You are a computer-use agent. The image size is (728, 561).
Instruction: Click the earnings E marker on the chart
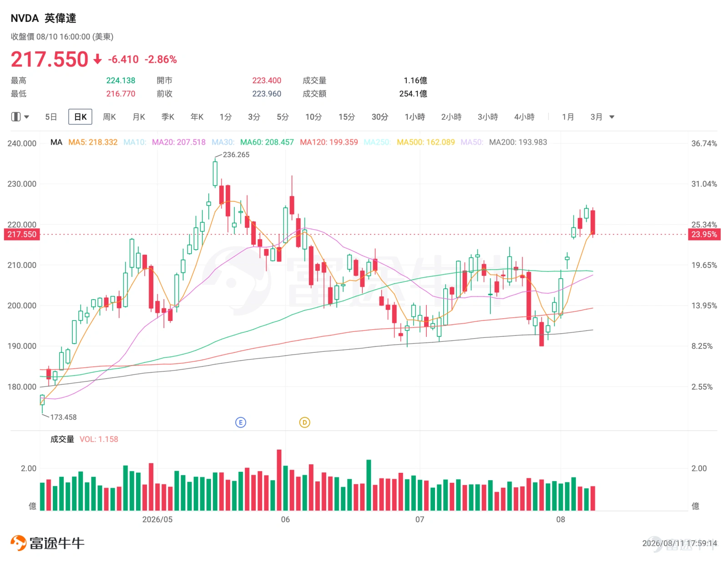(241, 422)
